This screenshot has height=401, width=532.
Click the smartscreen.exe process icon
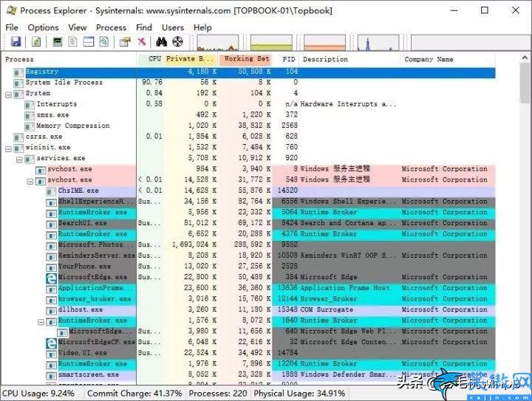point(51,376)
